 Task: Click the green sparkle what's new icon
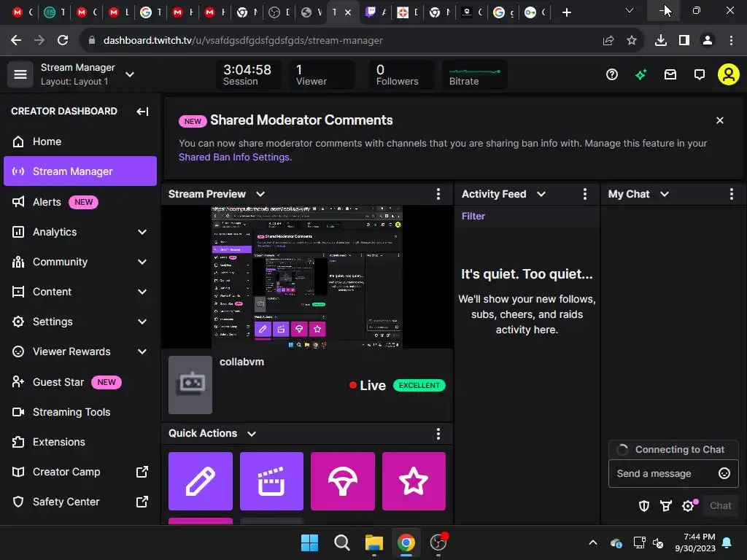coord(640,75)
